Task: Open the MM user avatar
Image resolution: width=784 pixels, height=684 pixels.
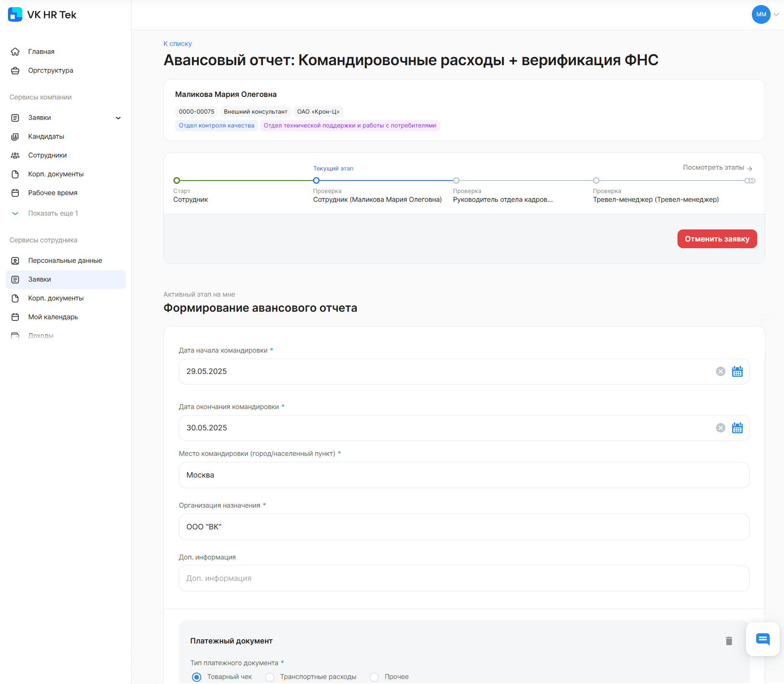Action: coord(761,15)
